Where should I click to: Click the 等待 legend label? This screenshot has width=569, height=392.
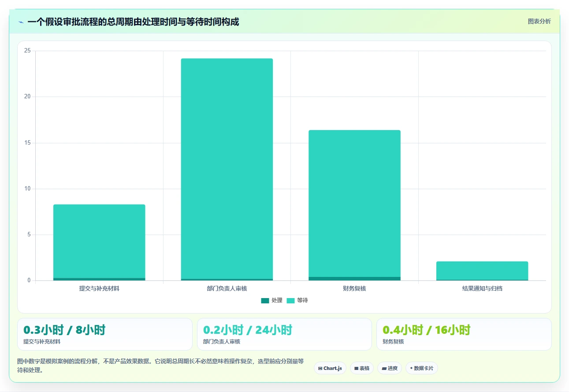(x=302, y=300)
